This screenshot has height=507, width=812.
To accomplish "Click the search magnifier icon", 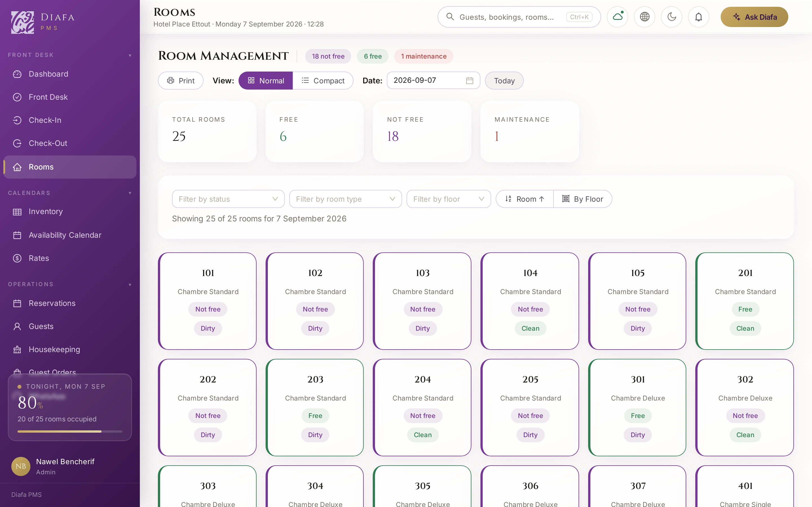I will point(450,17).
